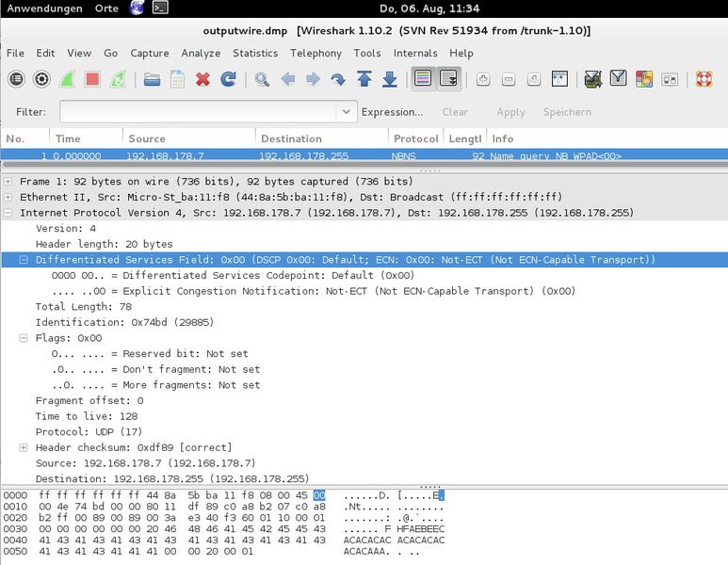Click in the Filter input field
This screenshot has height=565, width=728.
pyautogui.click(x=198, y=112)
